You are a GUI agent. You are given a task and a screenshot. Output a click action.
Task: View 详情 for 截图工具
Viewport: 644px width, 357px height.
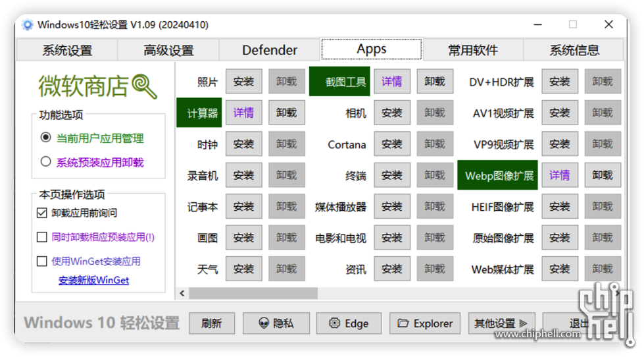click(392, 82)
